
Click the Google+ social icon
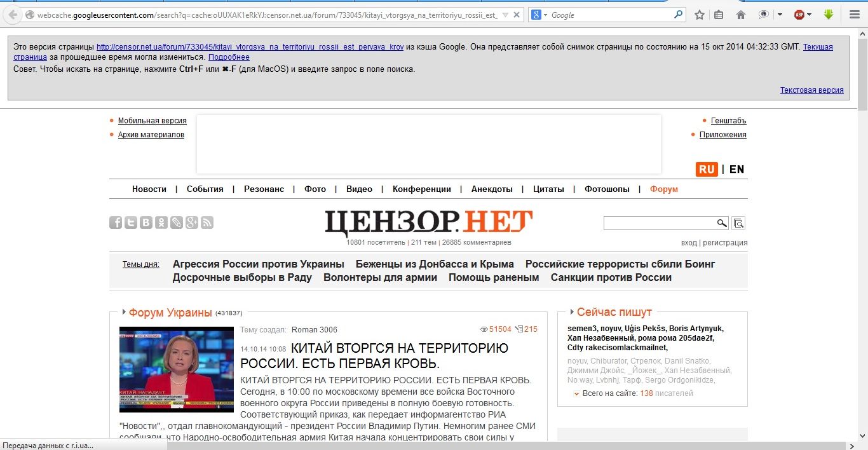(x=192, y=222)
